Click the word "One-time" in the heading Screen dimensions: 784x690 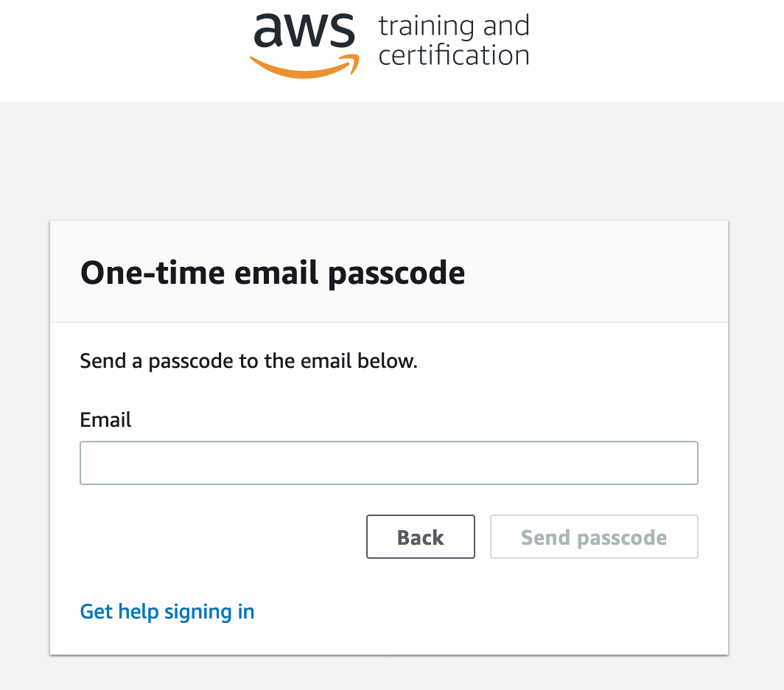(x=153, y=273)
